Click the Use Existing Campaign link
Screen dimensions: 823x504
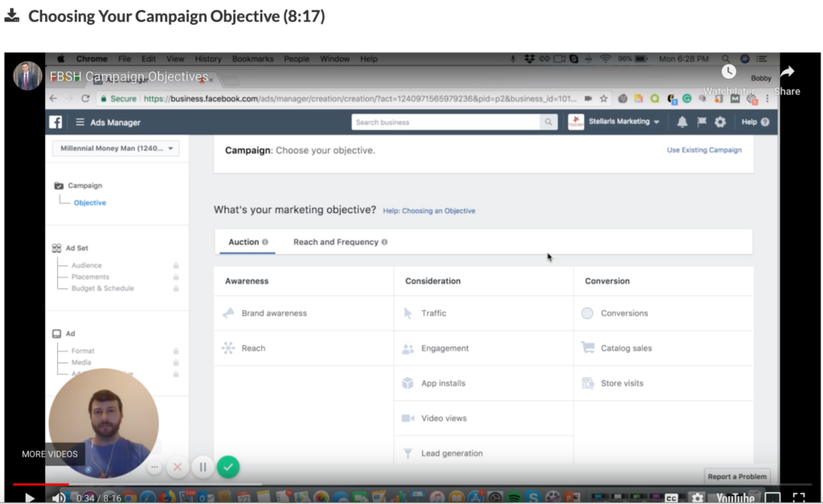[x=704, y=150]
